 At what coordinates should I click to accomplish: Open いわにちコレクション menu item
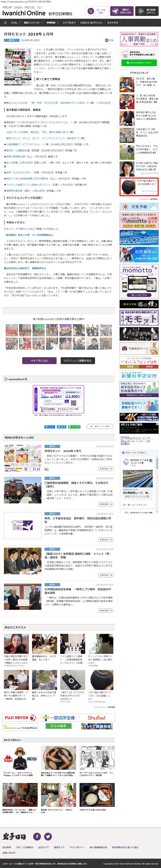[91, 23]
